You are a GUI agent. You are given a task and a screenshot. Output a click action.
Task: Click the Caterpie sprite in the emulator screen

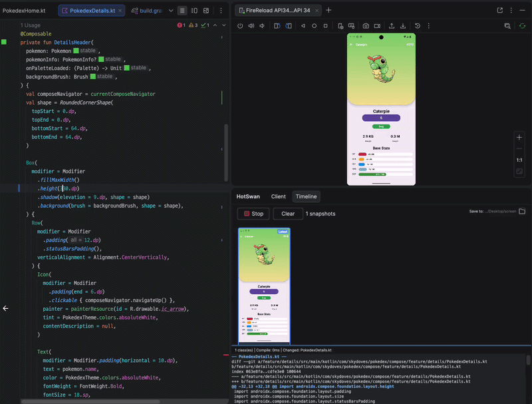pos(381,70)
